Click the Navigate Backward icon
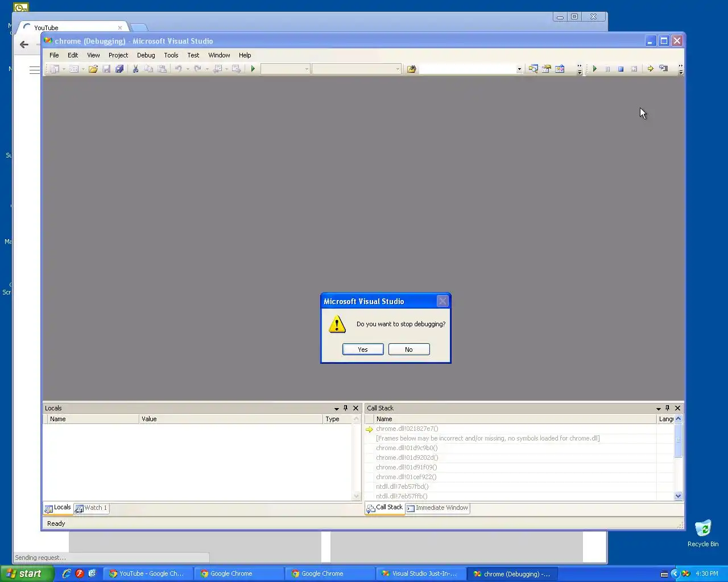This screenshot has height=582, width=728. click(x=217, y=69)
